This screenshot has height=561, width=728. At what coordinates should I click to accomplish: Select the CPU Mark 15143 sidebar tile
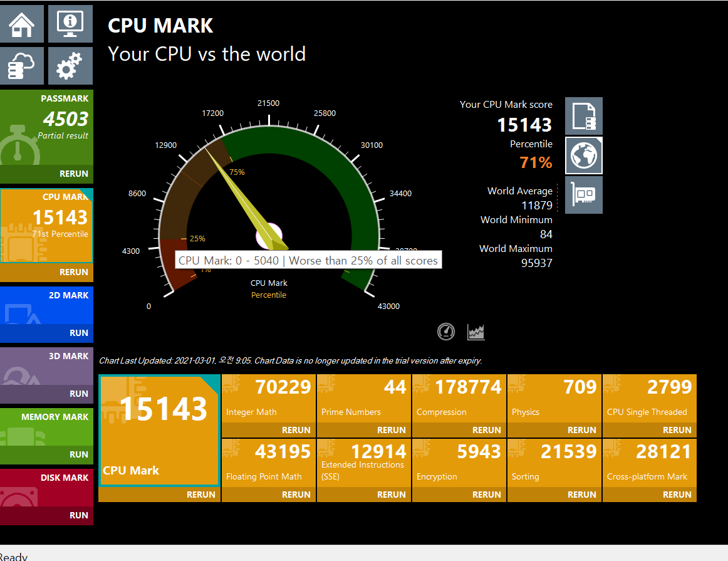(x=46, y=225)
